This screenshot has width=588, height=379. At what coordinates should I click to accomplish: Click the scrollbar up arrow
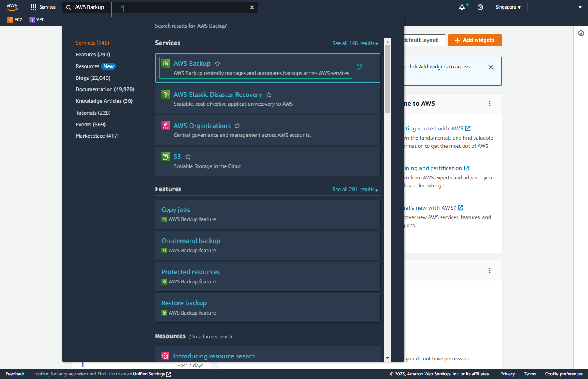388,42
